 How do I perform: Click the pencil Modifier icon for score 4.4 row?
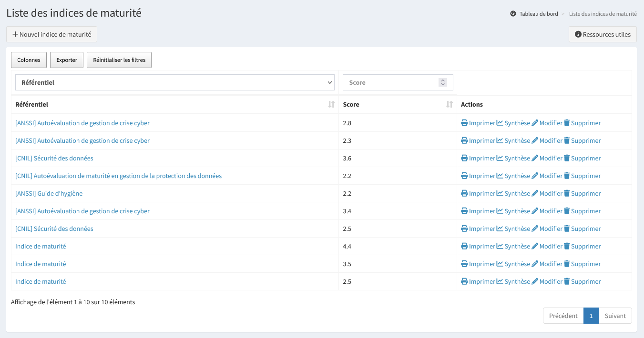click(x=535, y=246)
